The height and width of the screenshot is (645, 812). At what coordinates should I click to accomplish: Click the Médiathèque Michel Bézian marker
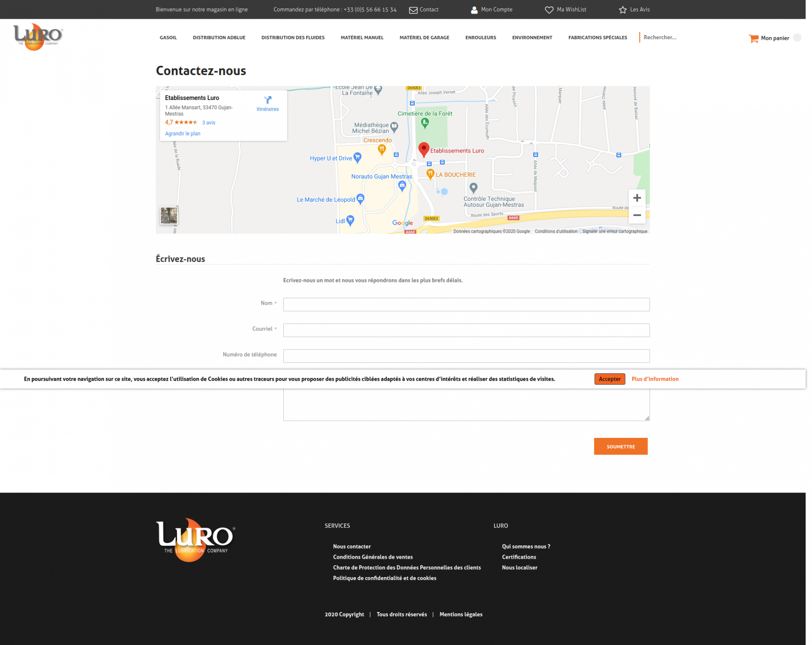394,126
